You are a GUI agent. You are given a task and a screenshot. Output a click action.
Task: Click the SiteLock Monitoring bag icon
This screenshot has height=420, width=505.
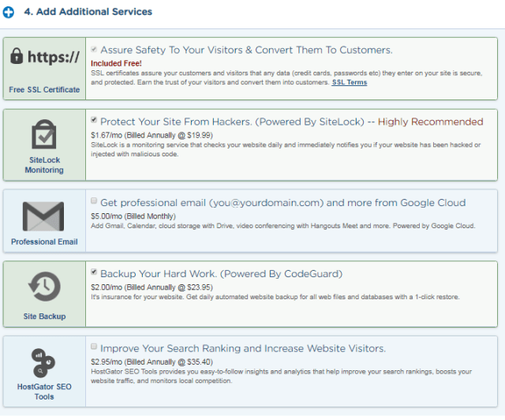44,134
